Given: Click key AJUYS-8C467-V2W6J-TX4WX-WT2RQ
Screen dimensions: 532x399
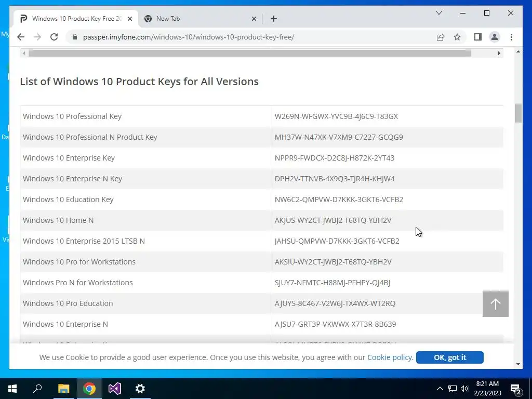Looking at the screenshot, I should (x=335, y=303).
